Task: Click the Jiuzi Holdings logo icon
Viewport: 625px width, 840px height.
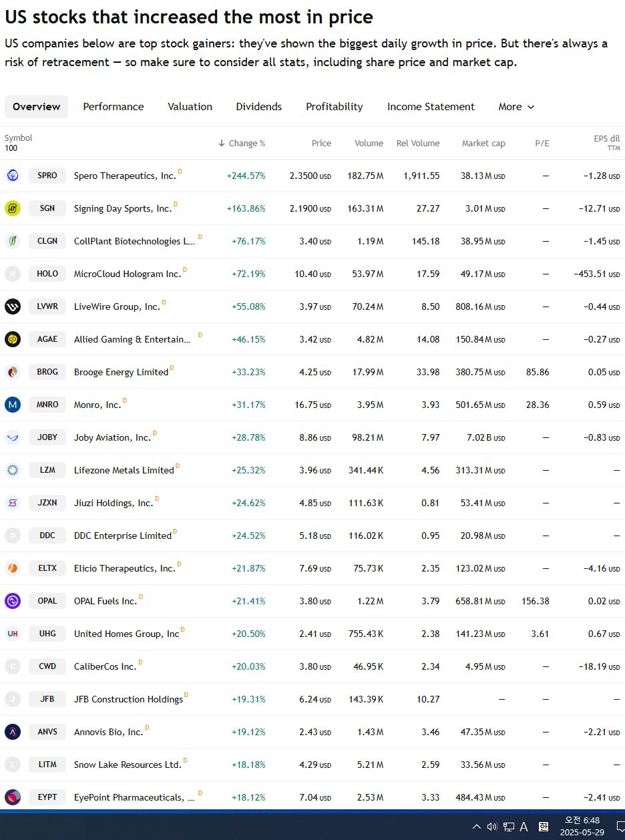Action: 12,503
